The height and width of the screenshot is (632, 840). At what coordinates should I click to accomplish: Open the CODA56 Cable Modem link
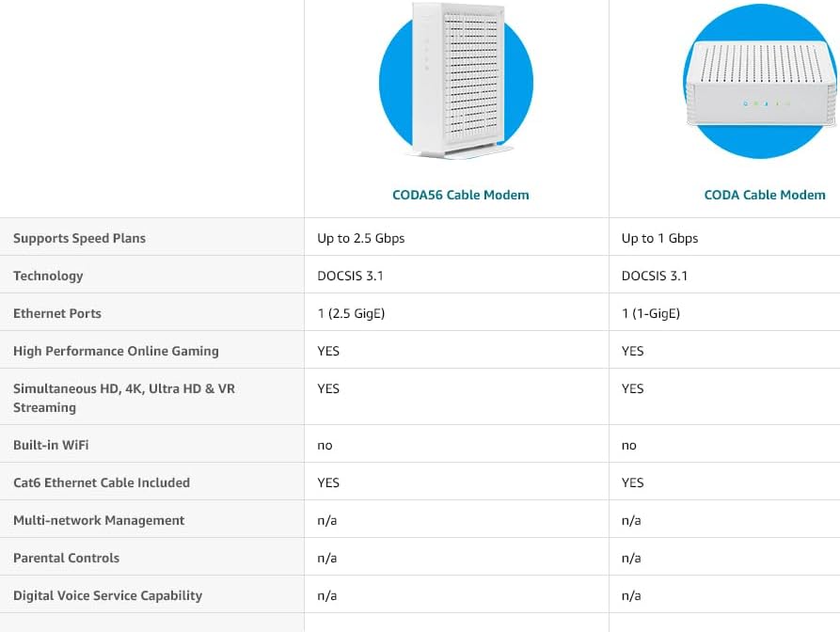click(x=460, y=195)
